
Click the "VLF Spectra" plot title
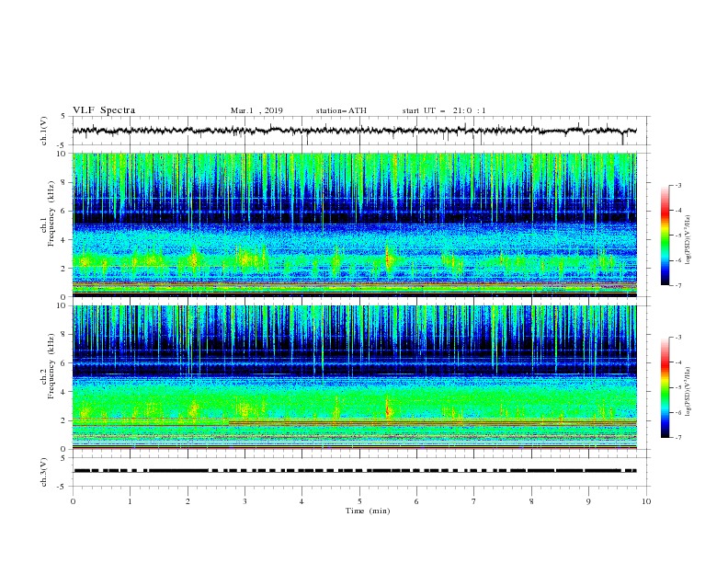click(104, 110)
